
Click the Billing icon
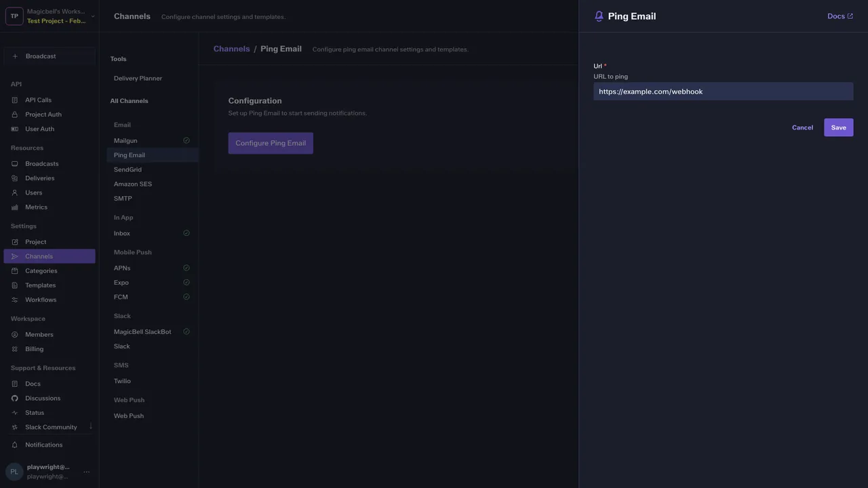tap(15, 349)
